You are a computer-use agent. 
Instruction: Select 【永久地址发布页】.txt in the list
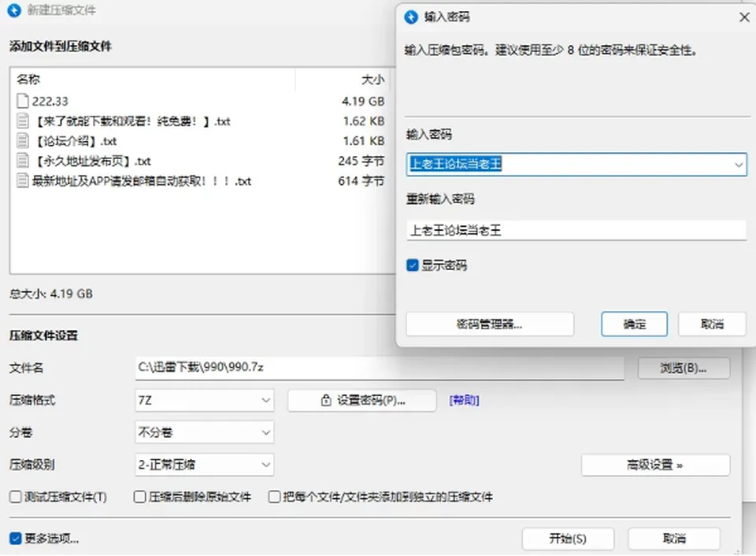(91, 161)
